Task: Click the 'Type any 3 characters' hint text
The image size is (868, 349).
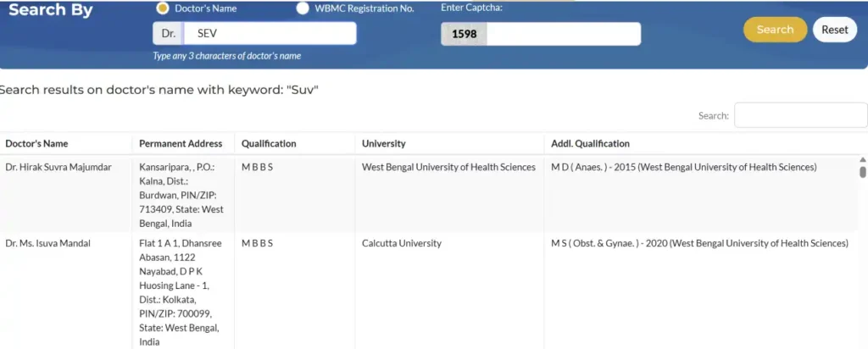Action: (227, 56)
